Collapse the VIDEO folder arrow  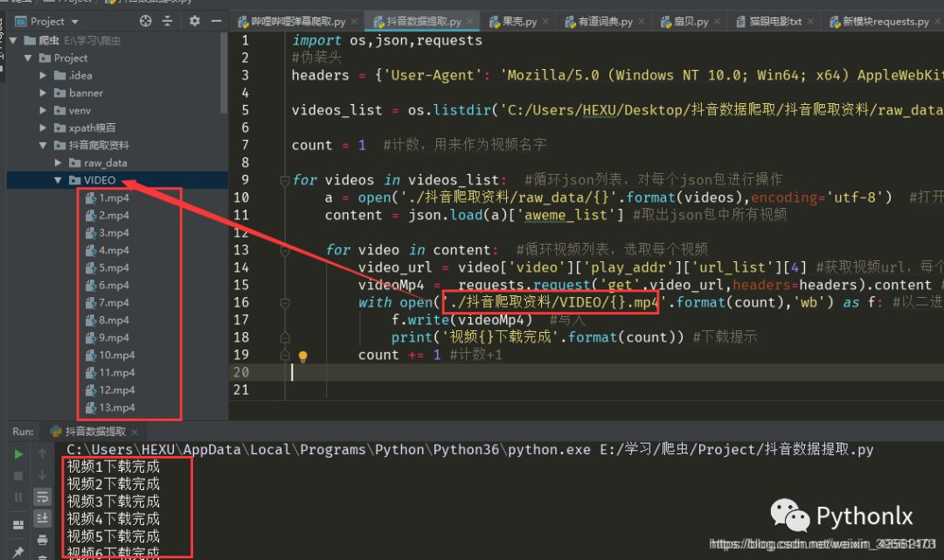tap(58, 180)
